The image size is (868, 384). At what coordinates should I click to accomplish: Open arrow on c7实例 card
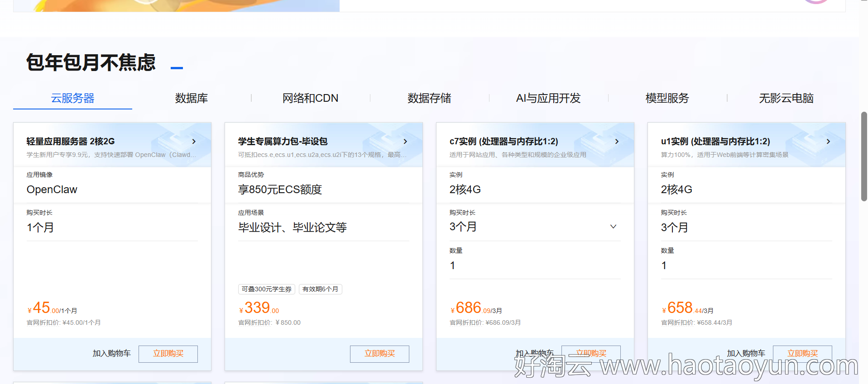[x=617, y=142]
